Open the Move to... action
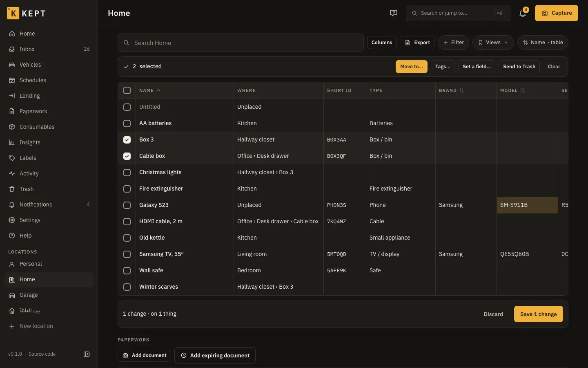Image resolution: width=588 pixels, height=368 pixels. [411, 67]
